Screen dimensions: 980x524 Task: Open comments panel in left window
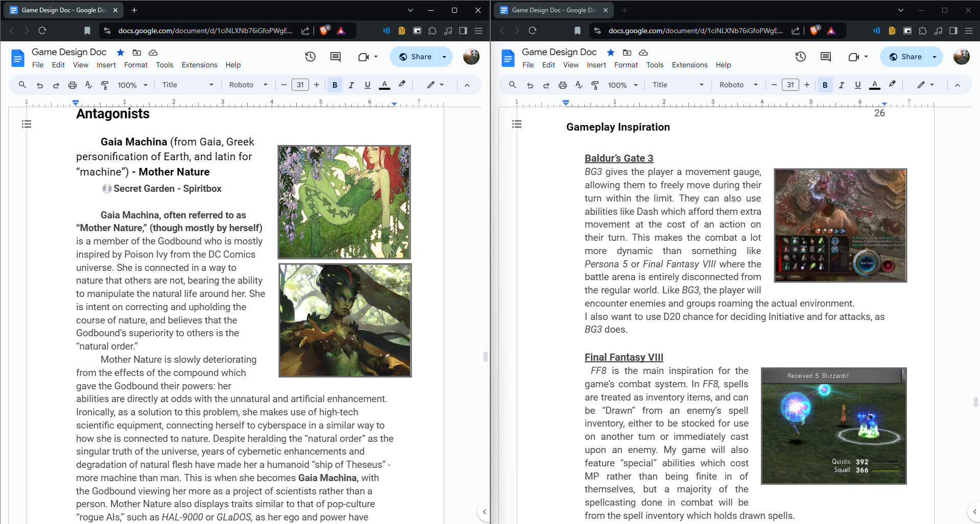[336, 57]
